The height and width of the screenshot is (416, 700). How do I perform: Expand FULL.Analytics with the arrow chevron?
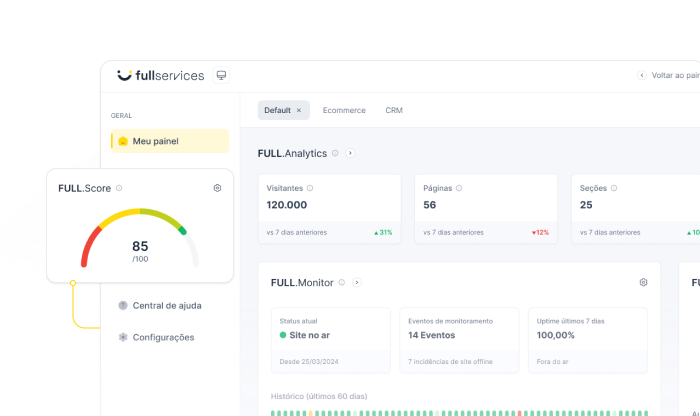(x=350, y=153)
